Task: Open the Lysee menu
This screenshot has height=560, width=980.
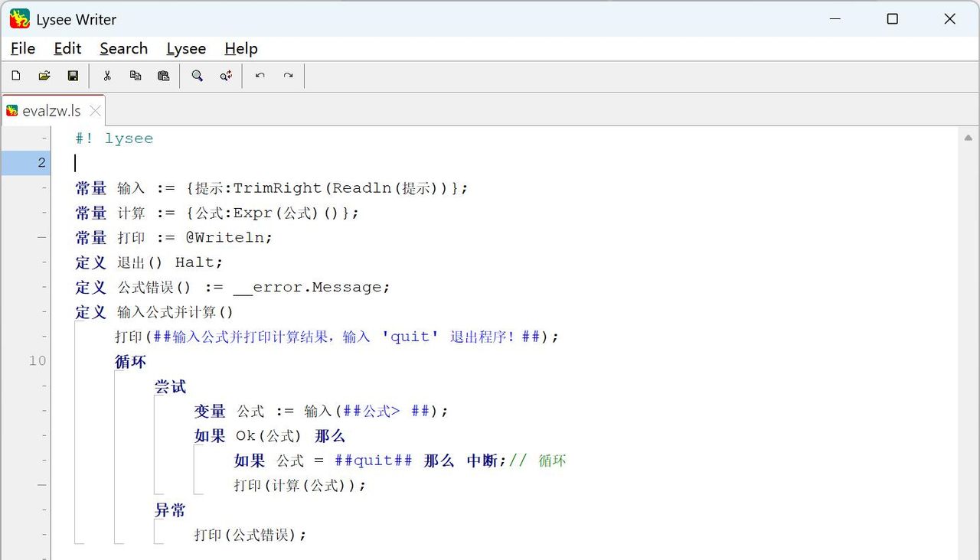Action: tap(186, 48)
